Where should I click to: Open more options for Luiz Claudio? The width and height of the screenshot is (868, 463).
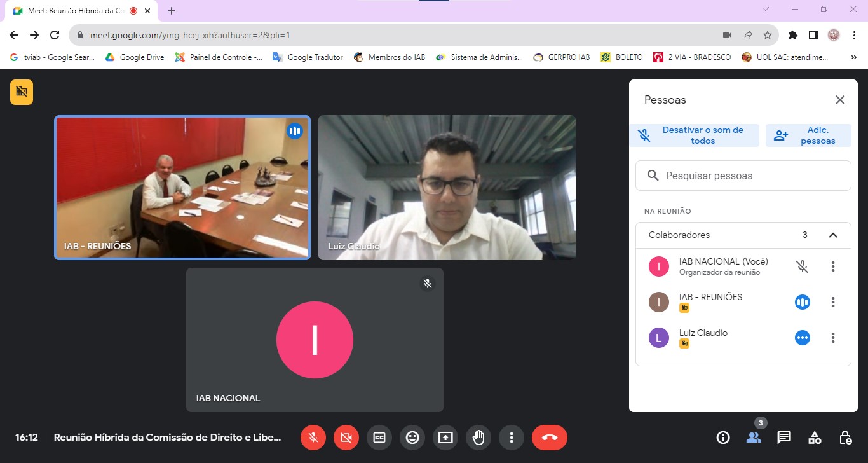point(833,338)
